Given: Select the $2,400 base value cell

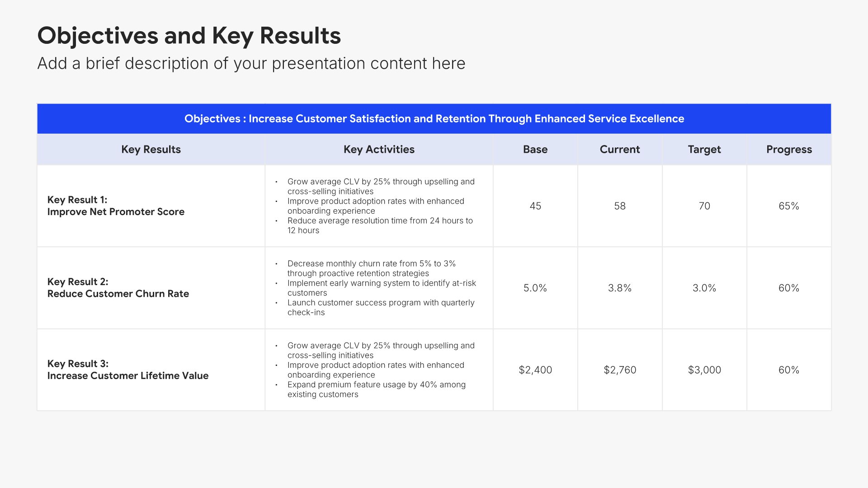Looking at the screenshot, I should click(535, 370).
